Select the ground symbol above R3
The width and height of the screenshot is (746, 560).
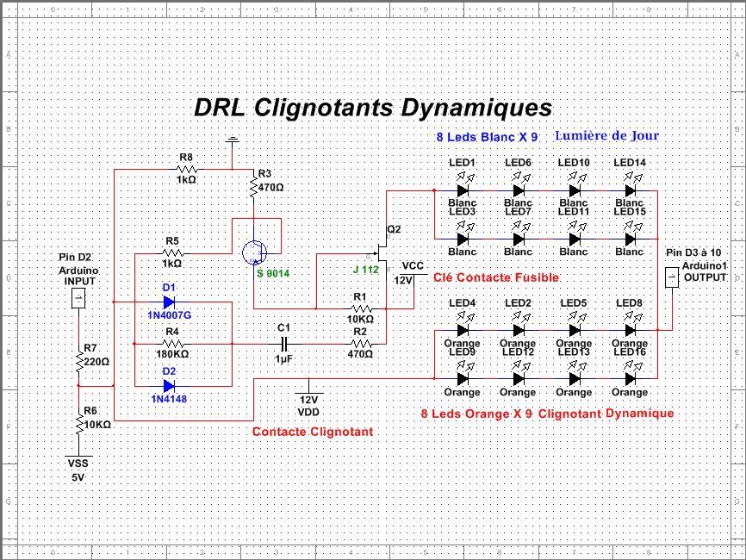click(x=233, y=137)
